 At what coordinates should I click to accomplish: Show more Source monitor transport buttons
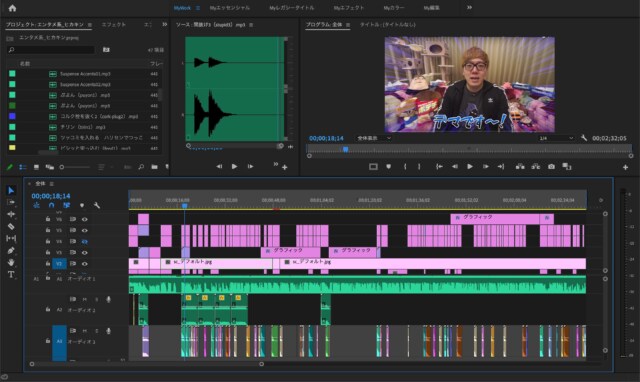point(276,164)
